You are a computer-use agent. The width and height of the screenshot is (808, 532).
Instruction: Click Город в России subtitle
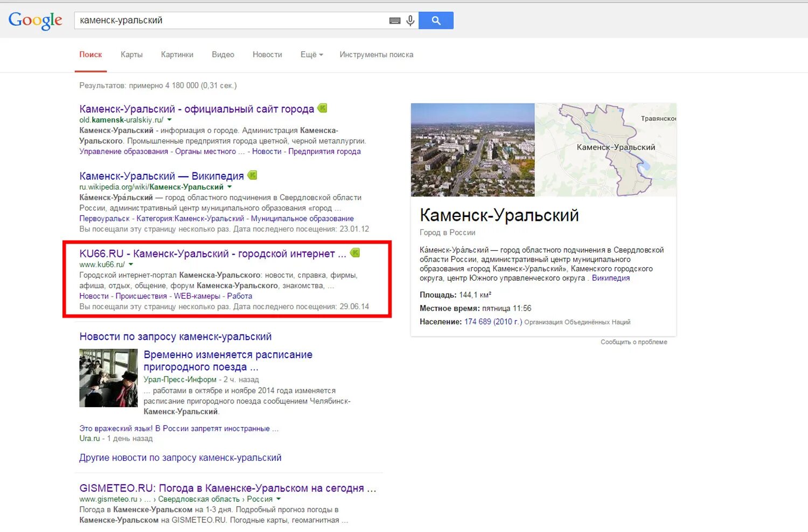tap(448, 232)
